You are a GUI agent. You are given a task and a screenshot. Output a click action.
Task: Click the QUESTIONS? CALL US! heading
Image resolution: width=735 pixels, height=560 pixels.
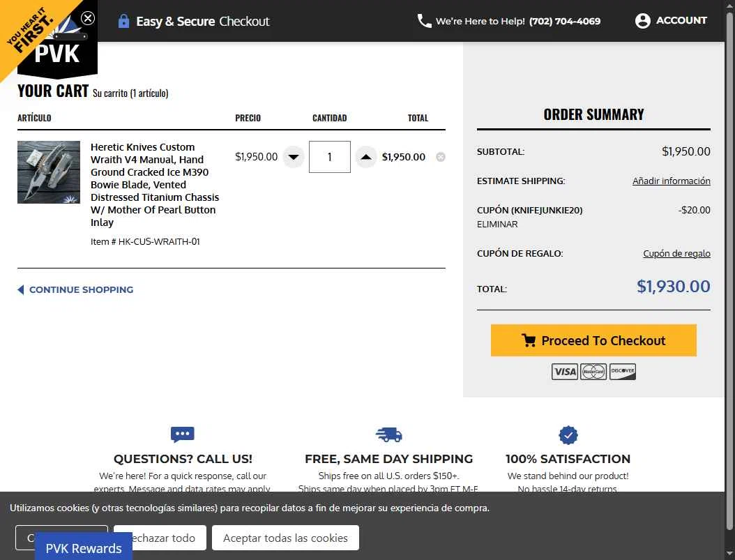coord(183,459)
